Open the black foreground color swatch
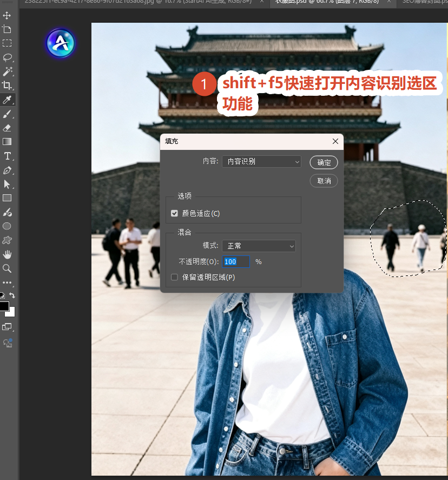Viewport: 448px width, 480px height. pos(4,306)
